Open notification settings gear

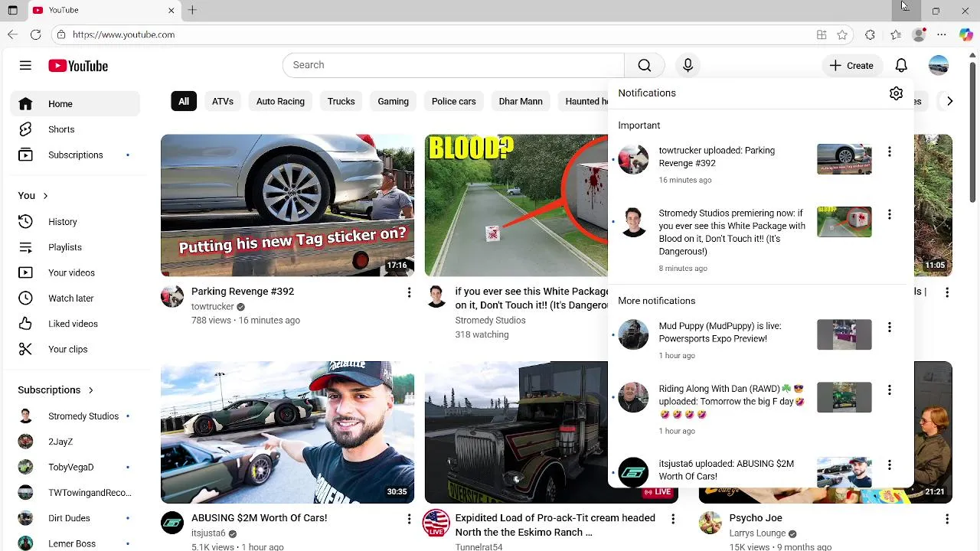click(896, 93)
